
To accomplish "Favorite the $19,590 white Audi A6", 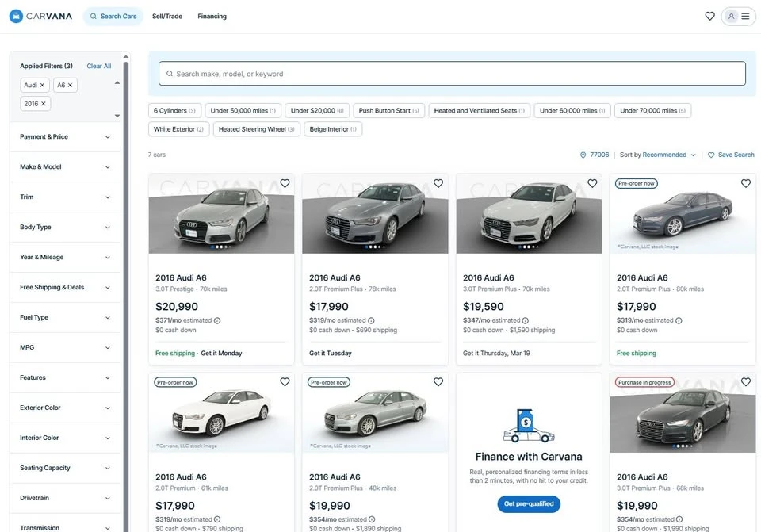I will coord(592,183).
